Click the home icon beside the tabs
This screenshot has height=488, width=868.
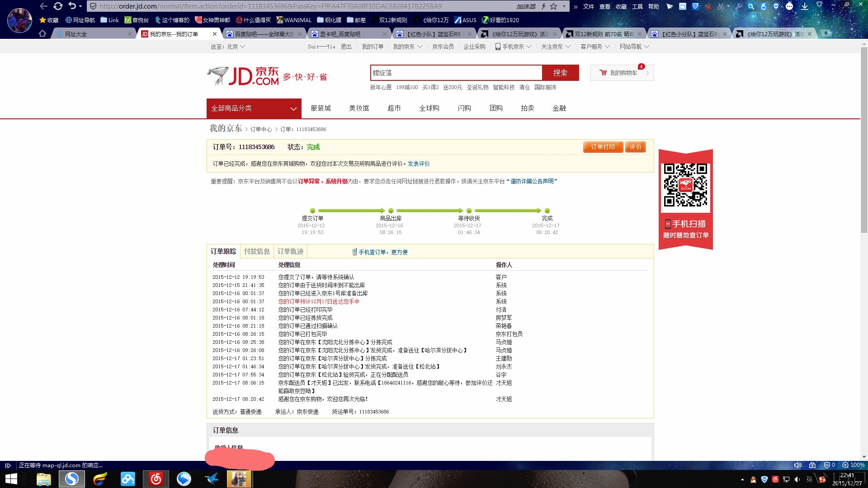click(x=42, y=33)
